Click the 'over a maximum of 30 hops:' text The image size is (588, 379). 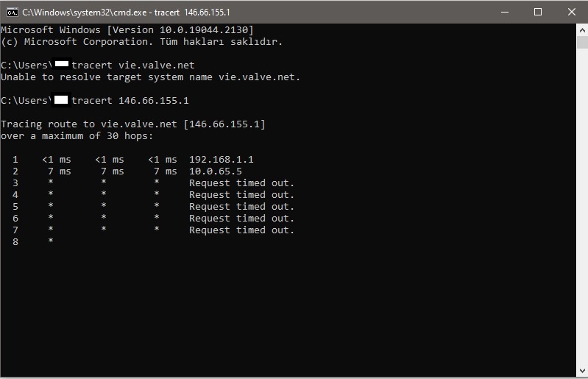(77, 135)
